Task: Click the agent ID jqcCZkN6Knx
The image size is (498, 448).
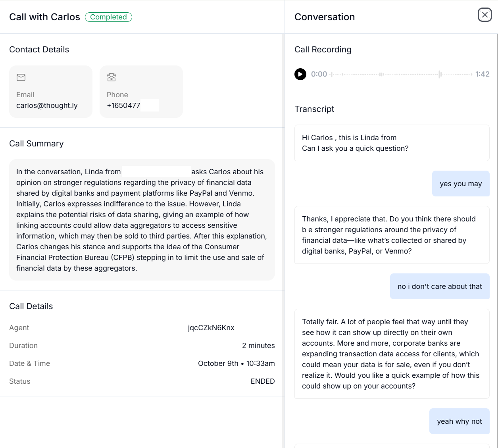Action: [x=211, y=328]
